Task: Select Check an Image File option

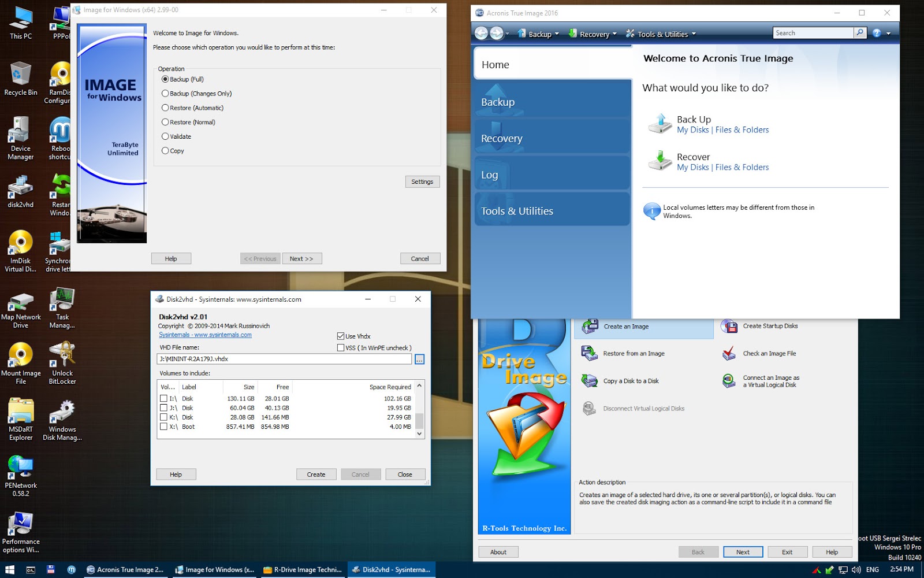Action: pos(758,353)
